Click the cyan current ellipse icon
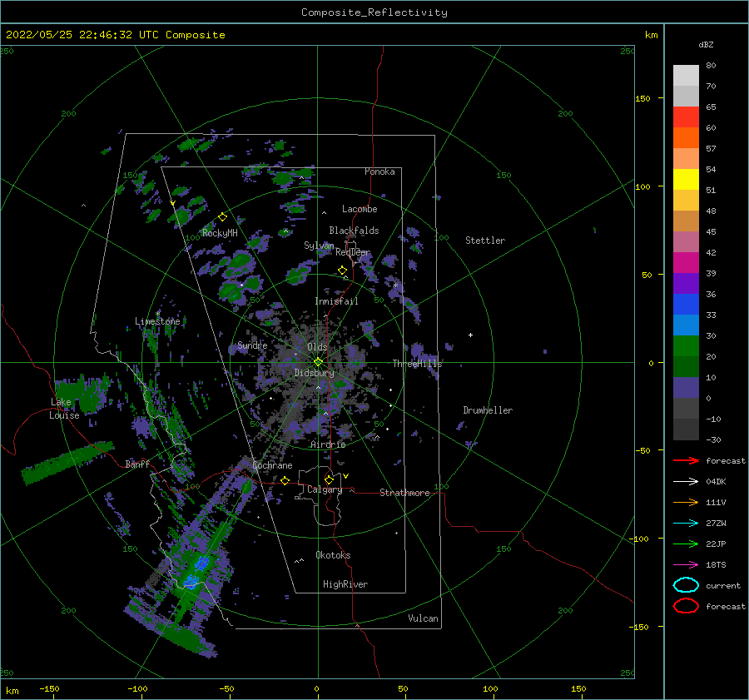 pyautogui.click(x=686, y=585)
